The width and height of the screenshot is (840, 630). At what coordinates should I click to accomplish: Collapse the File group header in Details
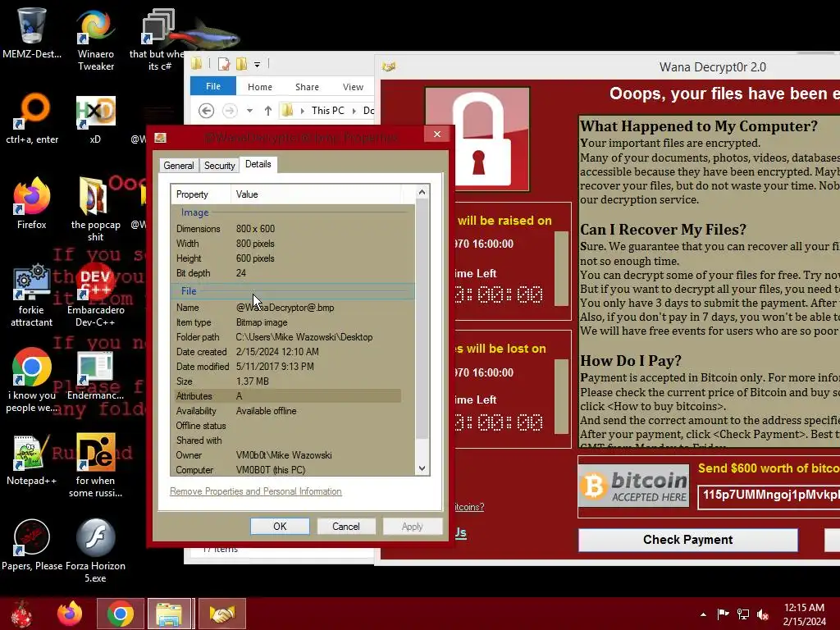189,291
